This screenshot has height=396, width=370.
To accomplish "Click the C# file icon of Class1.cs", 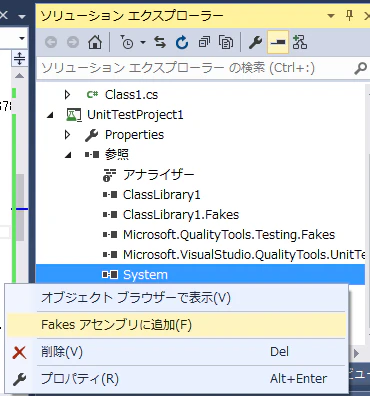I will [92, 95].
